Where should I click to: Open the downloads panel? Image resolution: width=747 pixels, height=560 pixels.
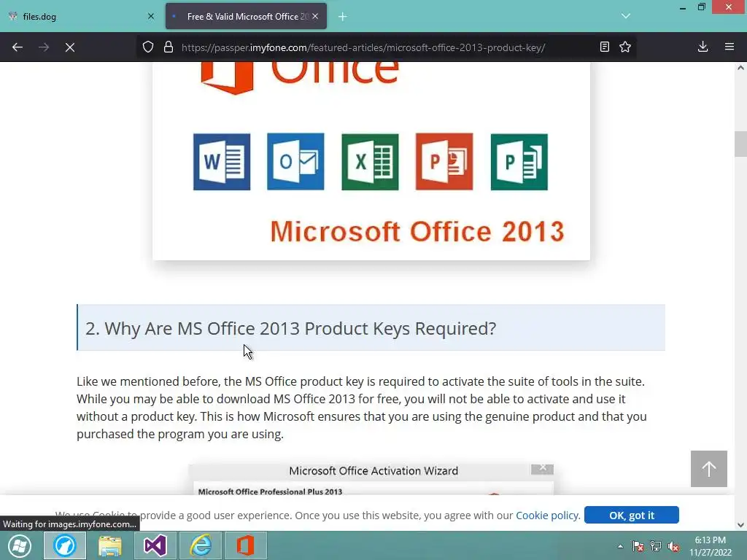coord(703,47)
